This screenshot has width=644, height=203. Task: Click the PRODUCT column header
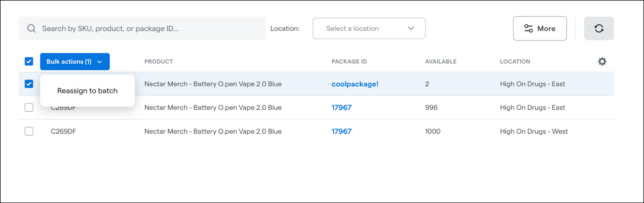(x=158, y=61)
